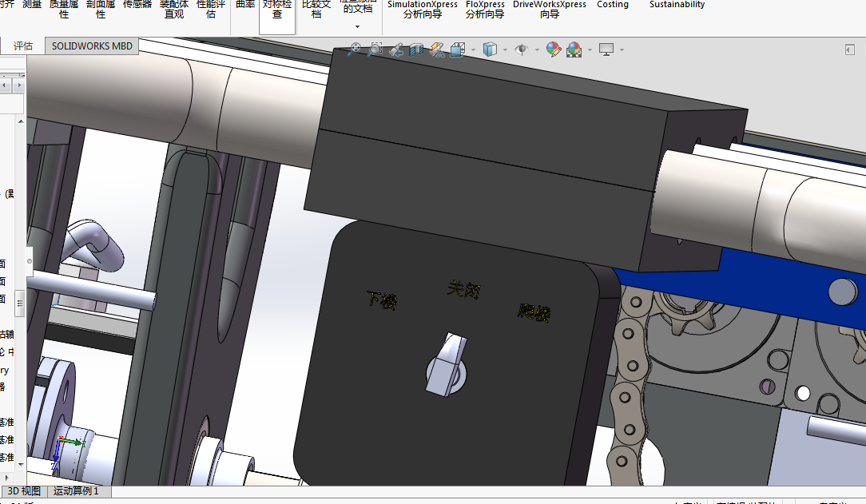Open the 运动算例 1 tab
This screenshot has height=504, width=866.
(76, 491)
